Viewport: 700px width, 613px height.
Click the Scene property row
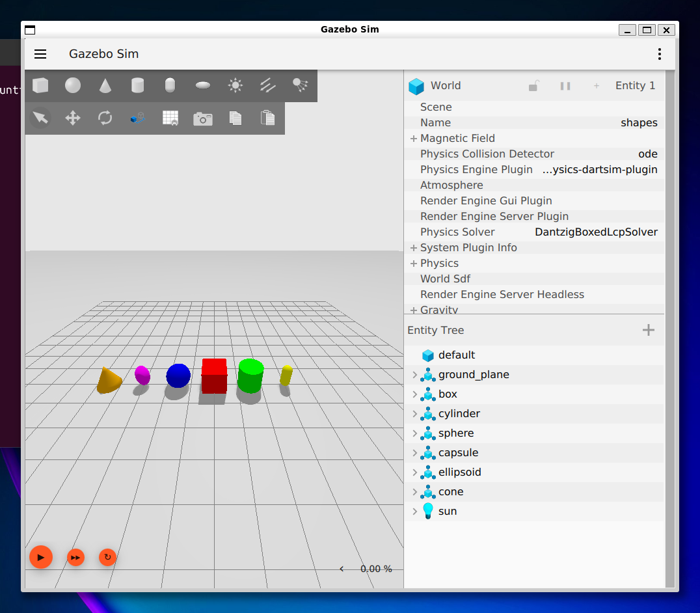coord(534,107)
